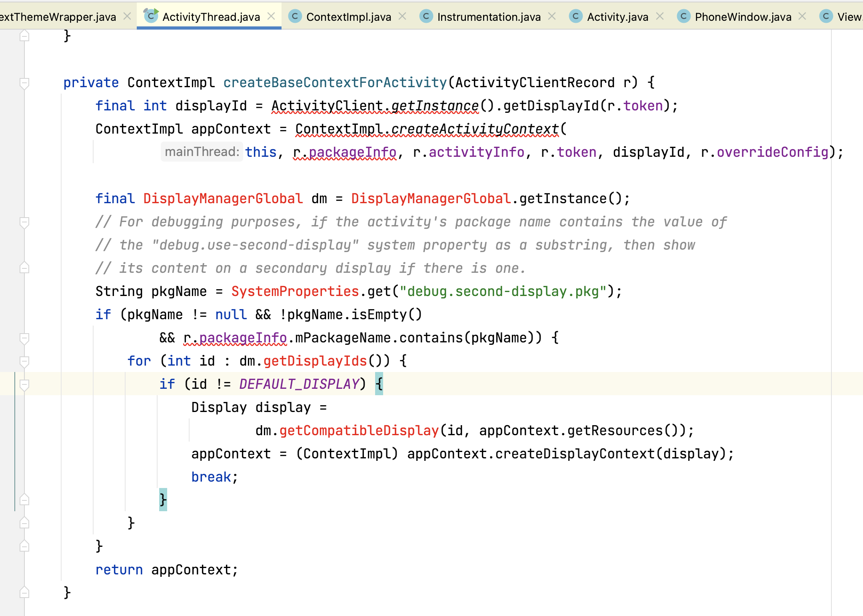Viewport: 863px width, 616px height.
Task: Close the ActivityThread.java tab
Action: coord(271,16)
